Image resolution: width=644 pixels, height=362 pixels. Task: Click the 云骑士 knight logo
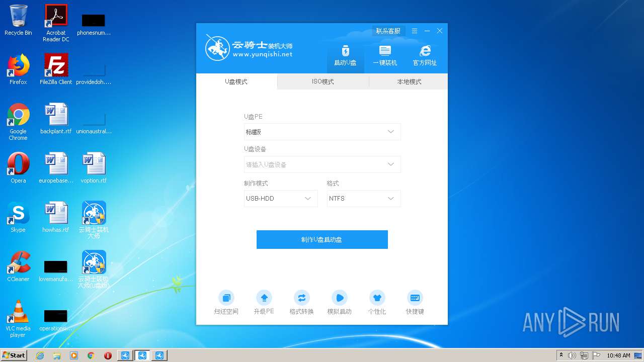point(218,48)
